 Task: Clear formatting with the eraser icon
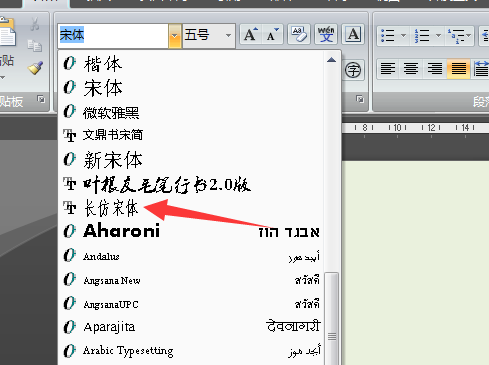299,34
